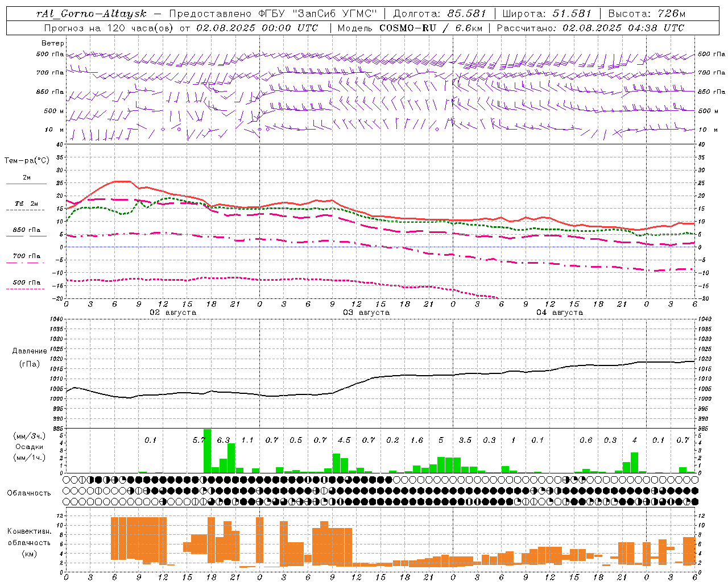Click the green Td 2м dew point legend
This screenshot has width=728, height=582.
pos(26,206)
